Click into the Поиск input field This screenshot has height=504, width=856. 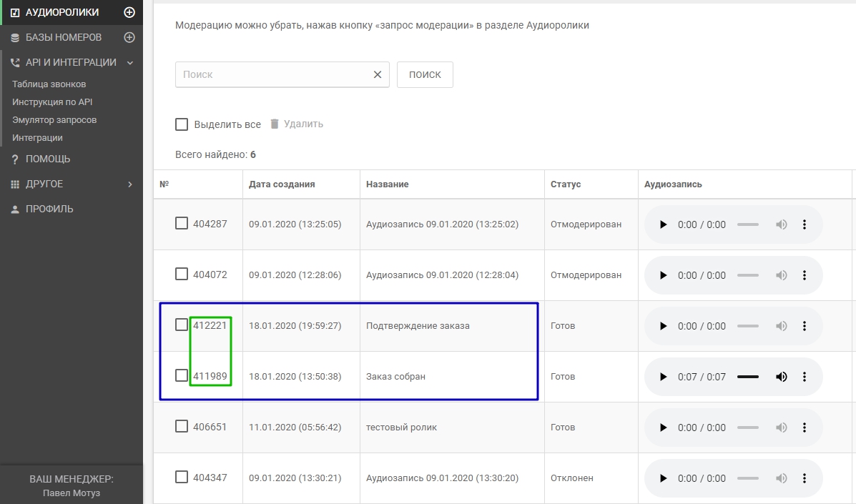(272, 74)
